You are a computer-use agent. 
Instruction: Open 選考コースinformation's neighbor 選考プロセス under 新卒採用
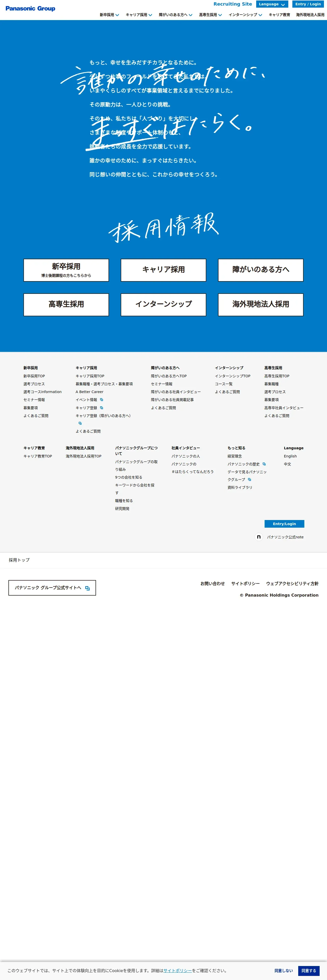tap(34, 384)
